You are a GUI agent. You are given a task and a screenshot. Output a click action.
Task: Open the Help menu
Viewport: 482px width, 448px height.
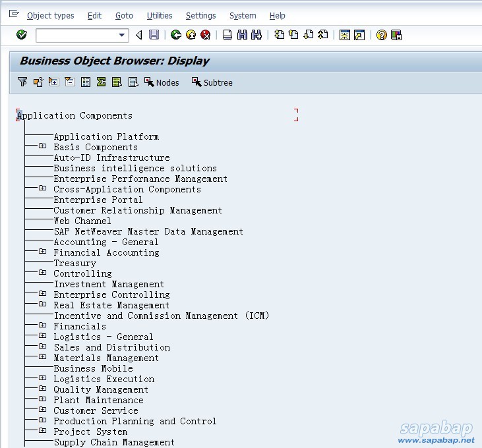tap(278, 16)
